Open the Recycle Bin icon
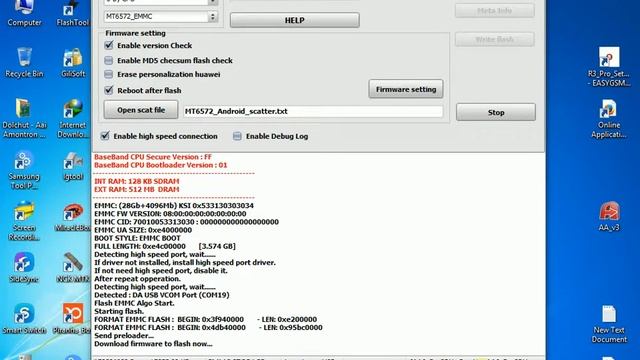Screen dimensions: 640x360 [x=24, y=62]
